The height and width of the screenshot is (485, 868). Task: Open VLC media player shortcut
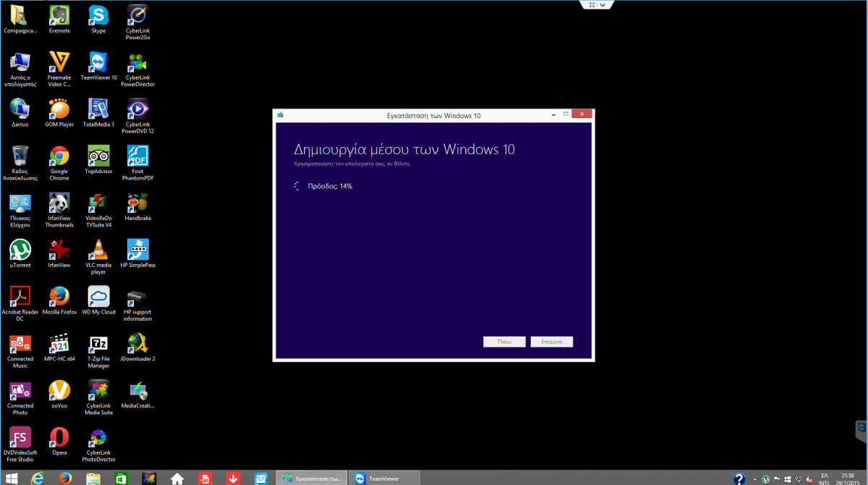[98, 257]
